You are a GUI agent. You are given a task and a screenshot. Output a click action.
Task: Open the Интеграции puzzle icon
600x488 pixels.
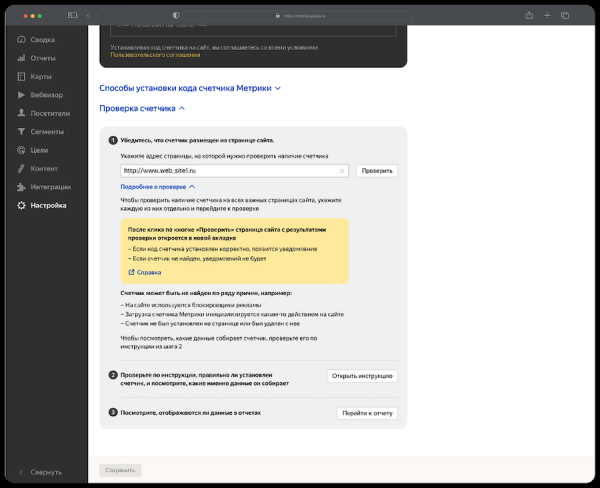(21, 187)
